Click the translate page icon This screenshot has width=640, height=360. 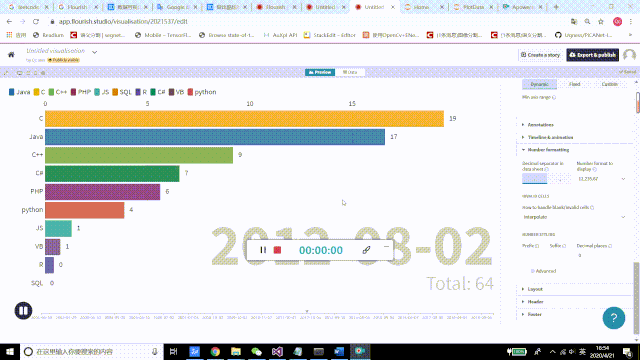click(x=574, y=22)
